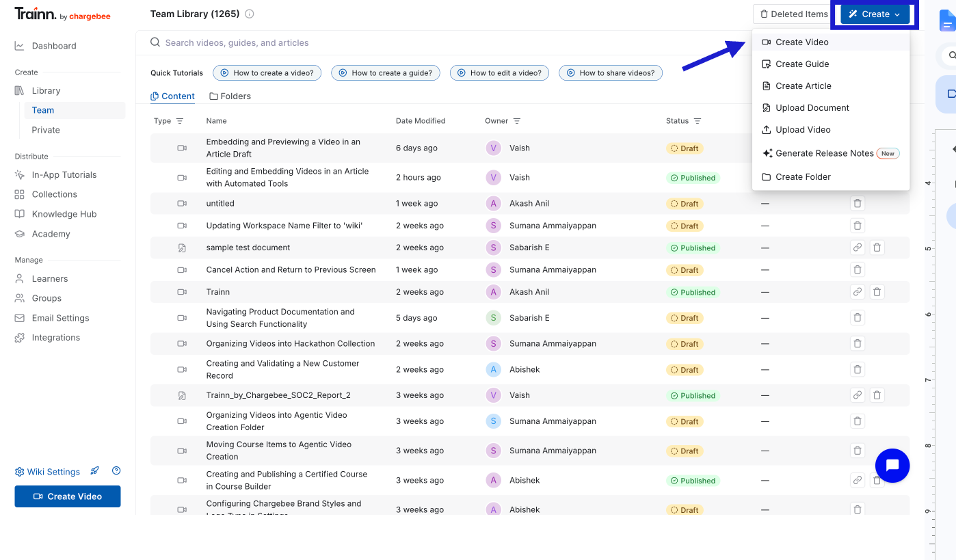Delete 'Navigating Product Documentation' row
The height and width of the screenshot is (560, 956).
pyautogui.click(x=858, y=318)
